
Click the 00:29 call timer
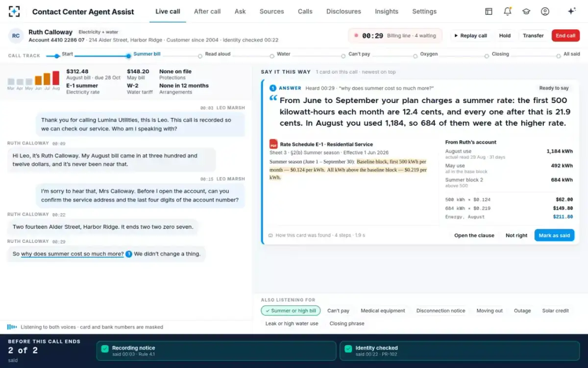coord(372,36)
